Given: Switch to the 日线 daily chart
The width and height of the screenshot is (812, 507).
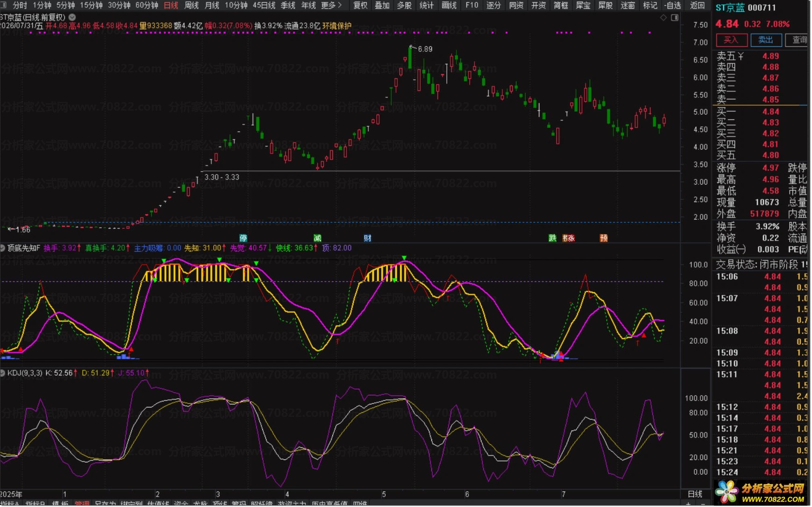Looking at the screenshot, I should tap(171, 5).
